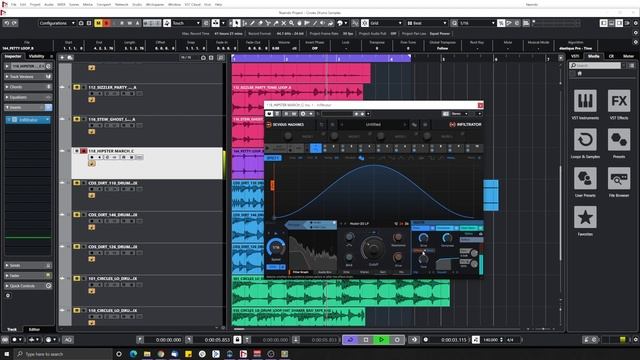This screenshot has height=360, width=640.
Task: Open the quantize preset dropdown
Action: [477, 23]
